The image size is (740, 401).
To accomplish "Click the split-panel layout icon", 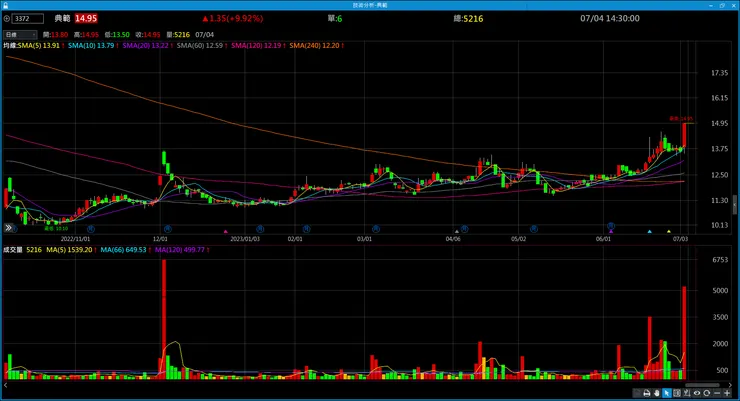I will click(x=677, y=393).
